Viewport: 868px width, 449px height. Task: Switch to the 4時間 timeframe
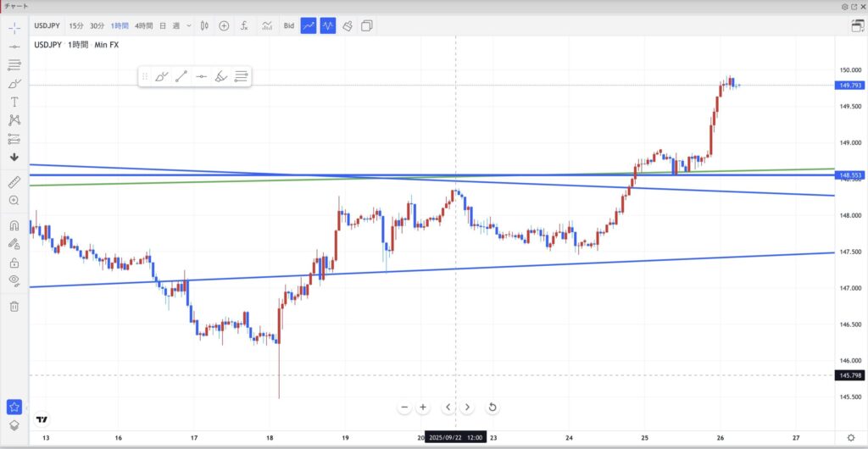[x=145, y=26]
